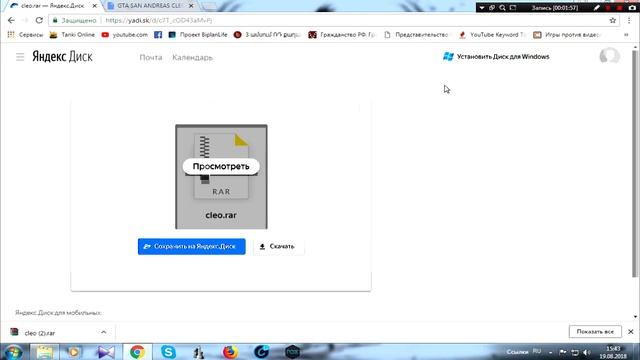This screenshot has height=360, width=640.
Task: Open the Yandex Disk hamburger menu
Action: (20, 57)
